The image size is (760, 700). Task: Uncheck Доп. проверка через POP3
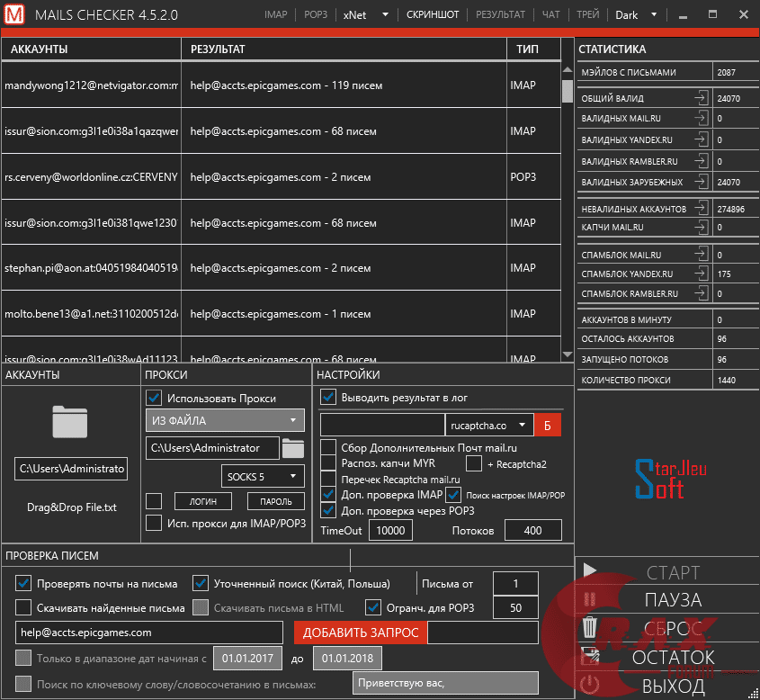[x=328, y=511]
